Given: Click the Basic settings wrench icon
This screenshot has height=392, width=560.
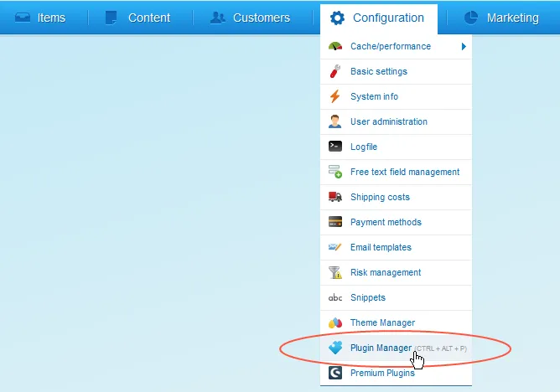Looking at the screenshot, I should [x=335, y=71].
